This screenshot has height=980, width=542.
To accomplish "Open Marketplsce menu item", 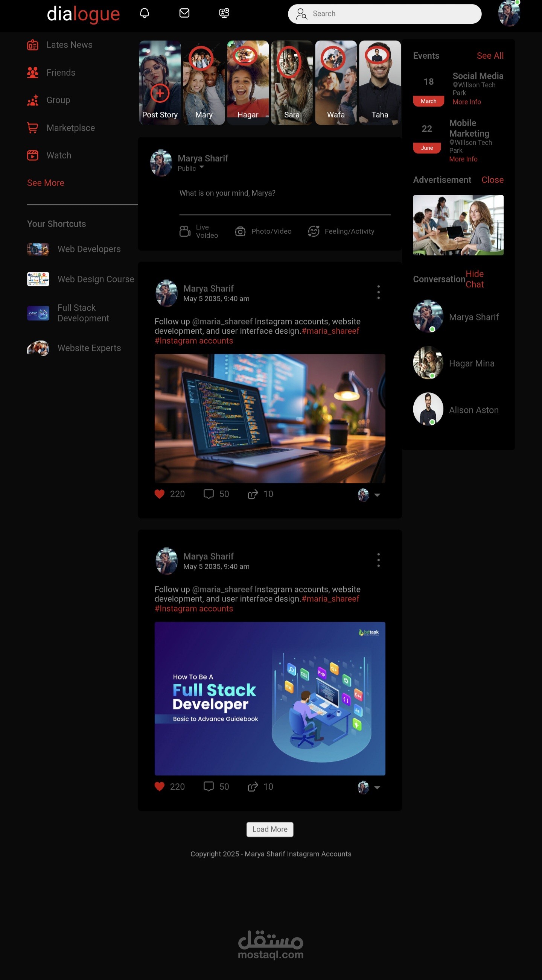I will [x=71, y=128].
